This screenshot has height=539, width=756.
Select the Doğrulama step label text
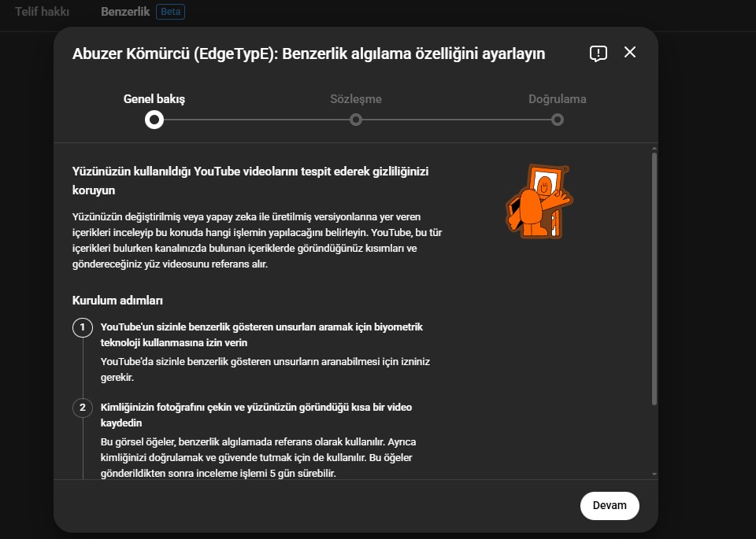tap(558, 99)
